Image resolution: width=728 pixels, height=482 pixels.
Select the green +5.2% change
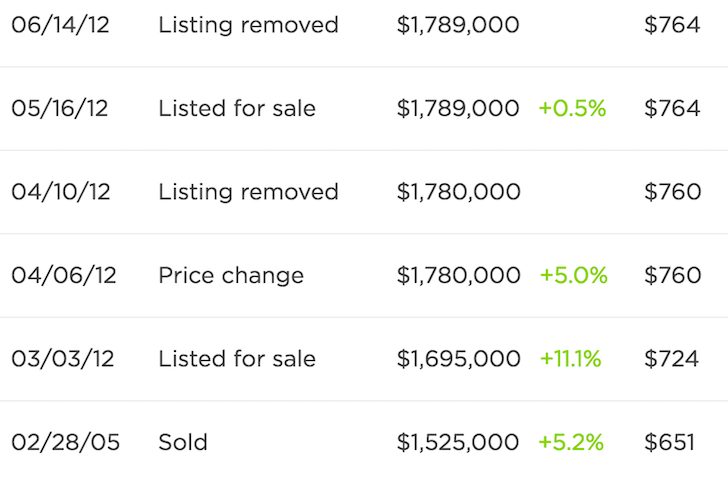click(571, 442)
